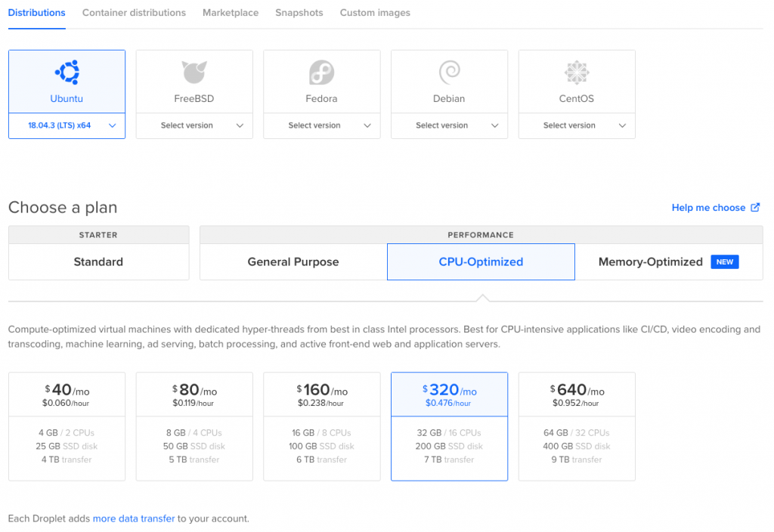Expand Fedora Select version dropdown
Image resolution: width=774 pixels, height=532 pixels.
pos(322,125)
